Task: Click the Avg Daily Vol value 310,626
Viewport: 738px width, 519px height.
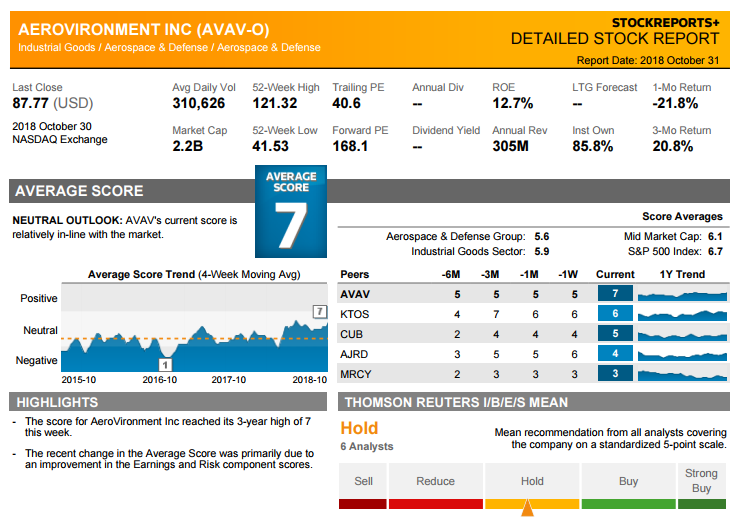Action: [199, 103]
